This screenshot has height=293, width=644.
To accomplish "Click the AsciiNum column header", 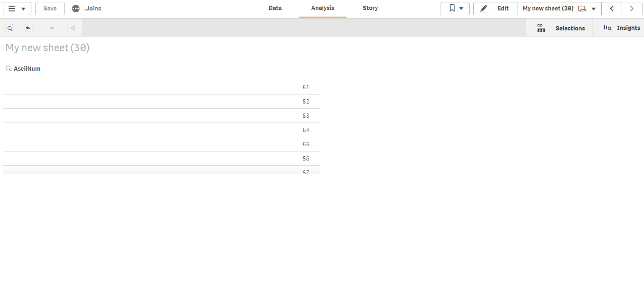I will [x=27, y=69].
